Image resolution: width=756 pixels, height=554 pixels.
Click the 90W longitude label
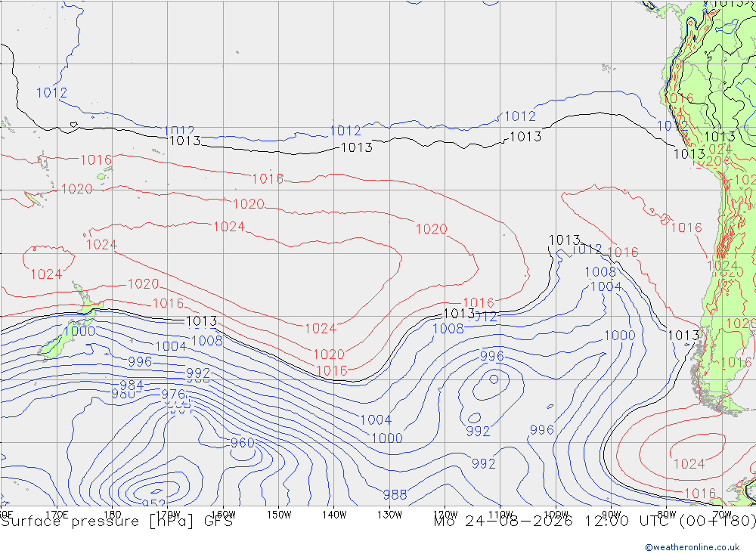612,515
